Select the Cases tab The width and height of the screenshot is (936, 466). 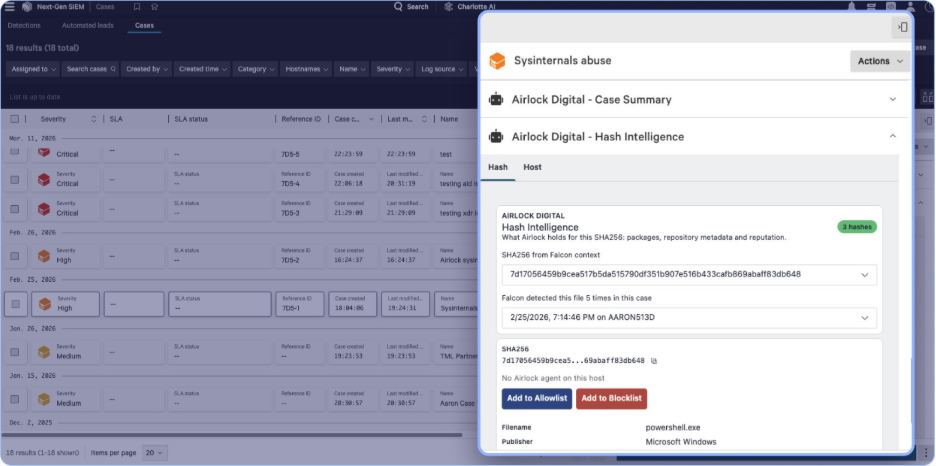pyautogui.click(x=144, y=26)
